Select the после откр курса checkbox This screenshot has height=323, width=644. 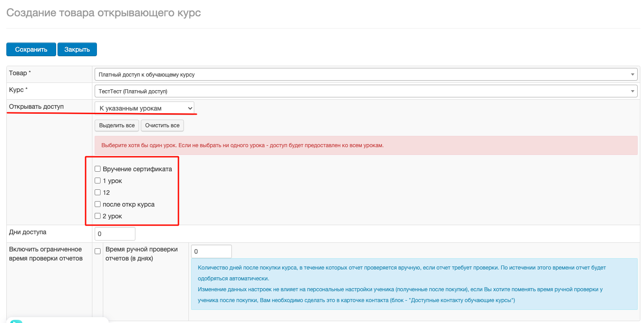97,204
